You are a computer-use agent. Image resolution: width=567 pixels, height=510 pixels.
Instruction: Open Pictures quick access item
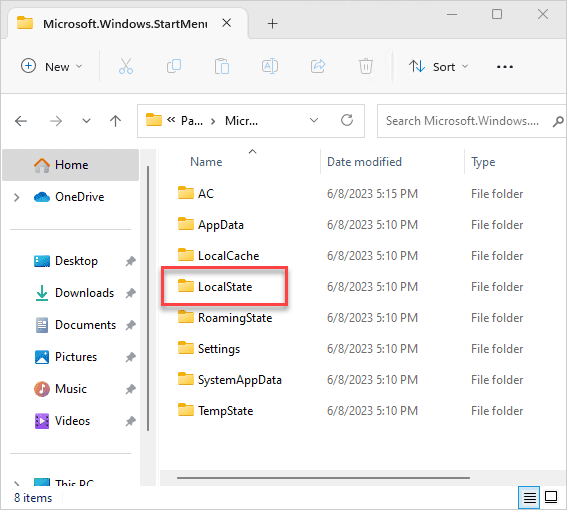click(76, 357)
